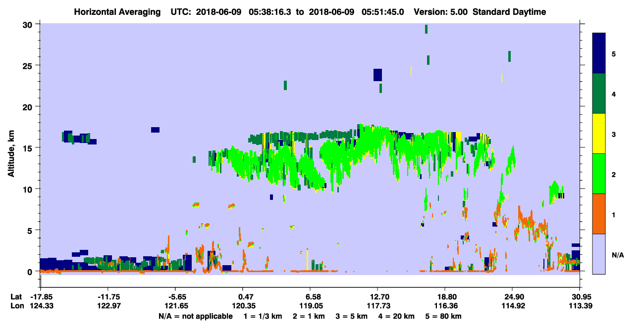The image size is (644, 330).
Task: Click the yellow color bar segment labeled 3
Action: (x=599, y=134)
